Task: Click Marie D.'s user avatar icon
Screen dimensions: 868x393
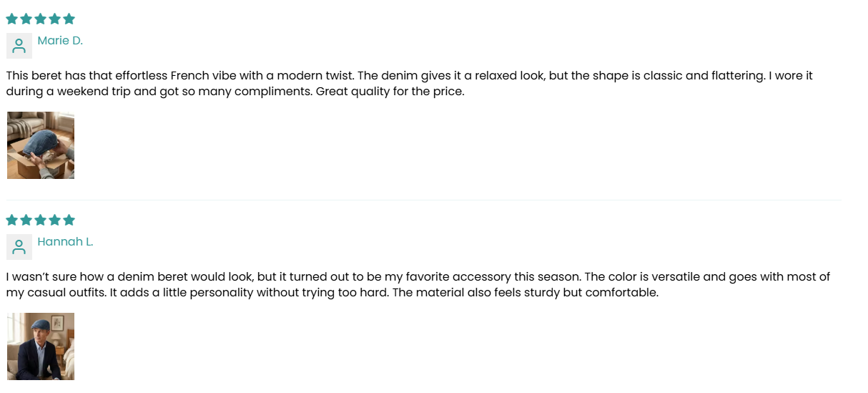Action: 19,46
